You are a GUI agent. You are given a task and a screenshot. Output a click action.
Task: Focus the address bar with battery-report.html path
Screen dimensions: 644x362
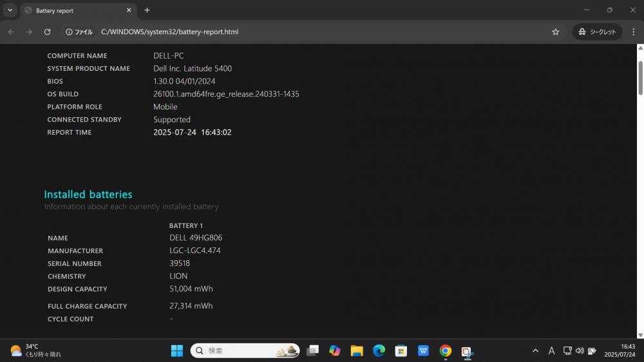pos(169,32)
